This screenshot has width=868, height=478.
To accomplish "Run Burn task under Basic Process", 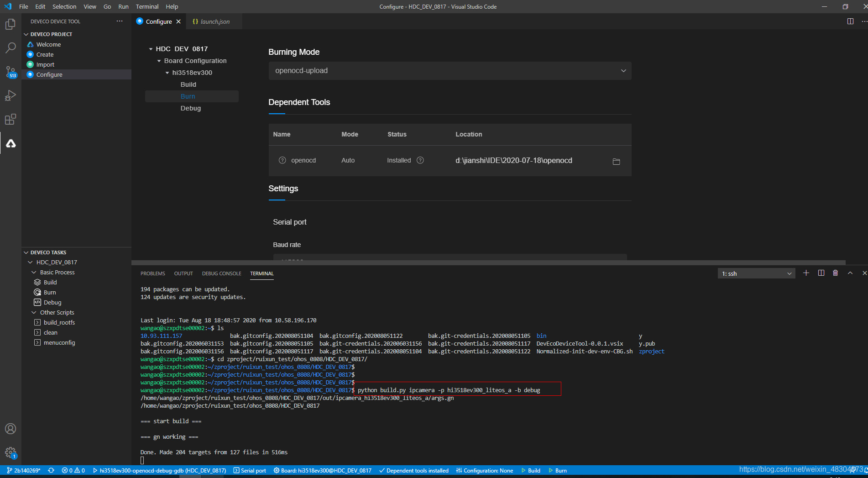I will point(50,293).
